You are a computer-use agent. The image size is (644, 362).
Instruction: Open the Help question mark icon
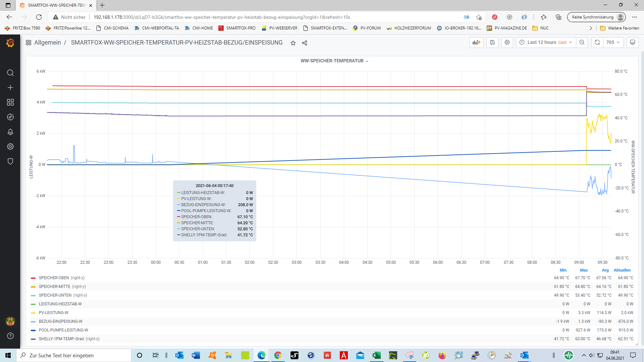tap(10, 336)
